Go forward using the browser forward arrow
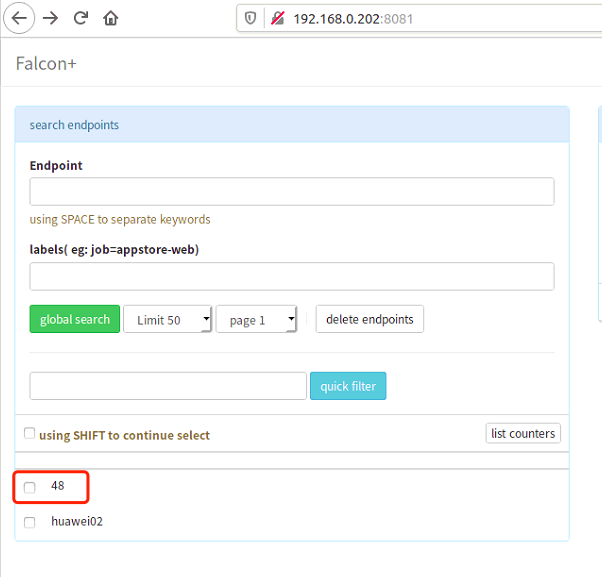Viewport: 602px width, 577px height. tap(50, 18)
